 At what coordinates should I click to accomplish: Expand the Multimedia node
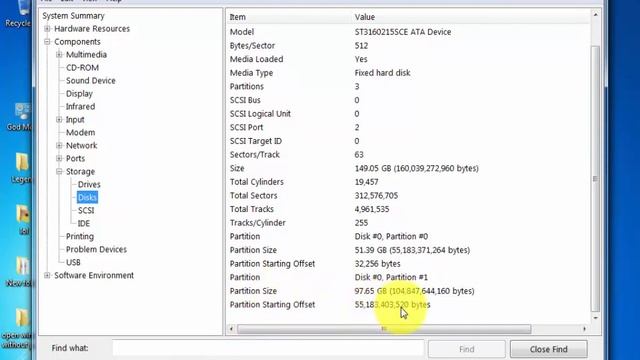[59, 55]
